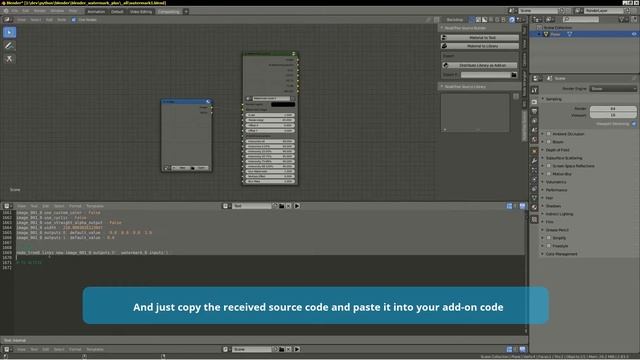Expand the Indirect Lighting panel

pyautogui.click(x=558, y=214)
